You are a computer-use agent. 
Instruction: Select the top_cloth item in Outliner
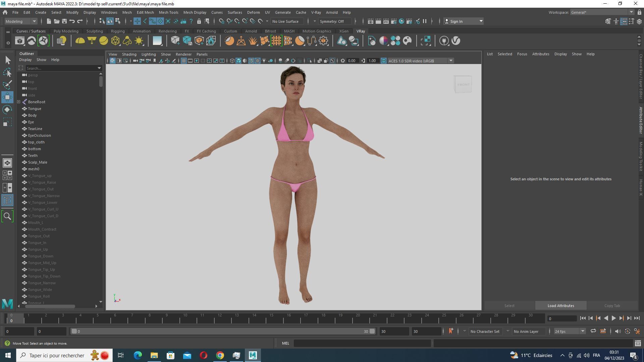click(36, 142)
